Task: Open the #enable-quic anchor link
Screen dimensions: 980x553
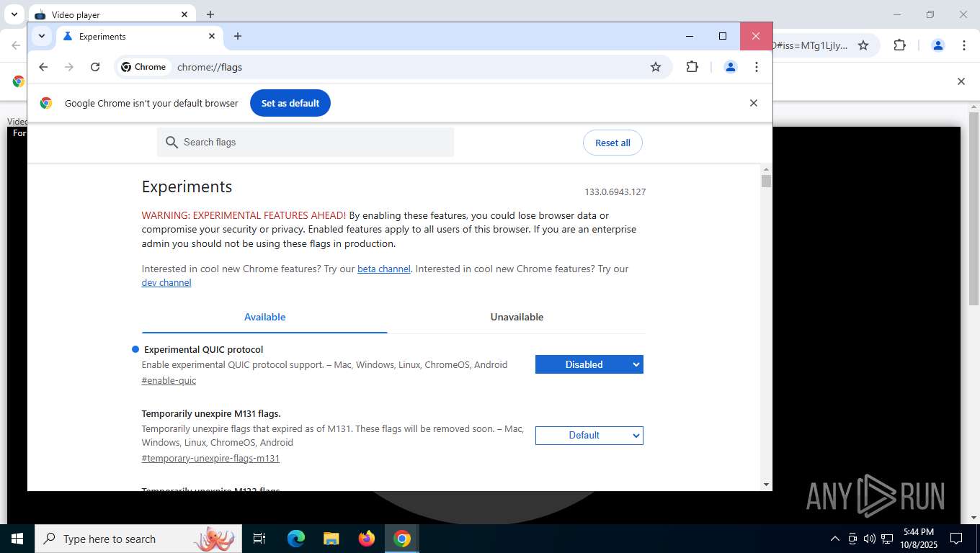Action: pos(169,380)
